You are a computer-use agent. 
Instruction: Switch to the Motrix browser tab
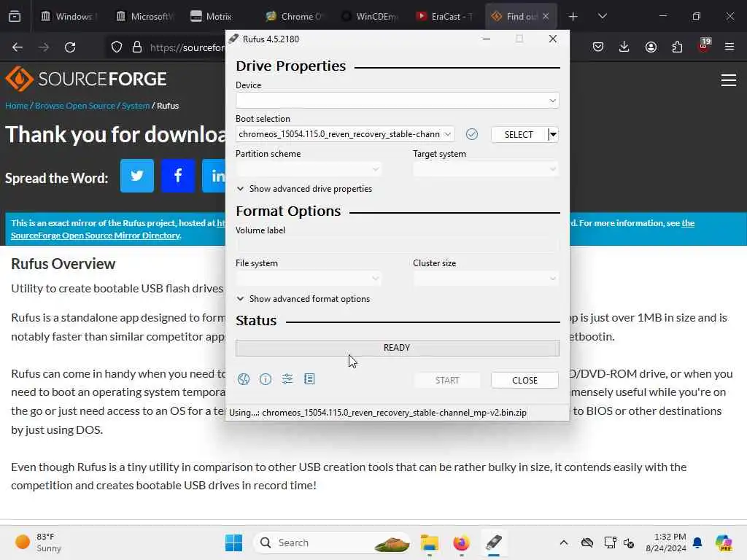coord(218,16)
